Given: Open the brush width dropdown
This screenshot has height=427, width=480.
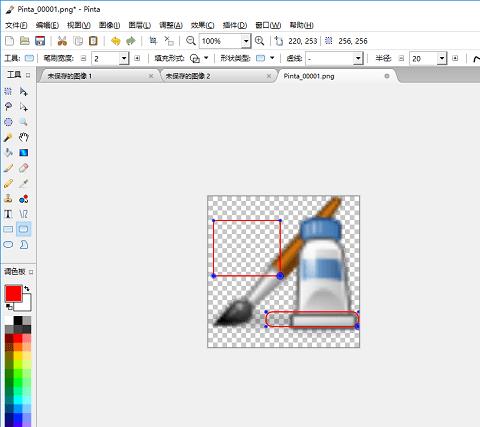Looking at the screenshot, I should (x=124, y=59).
